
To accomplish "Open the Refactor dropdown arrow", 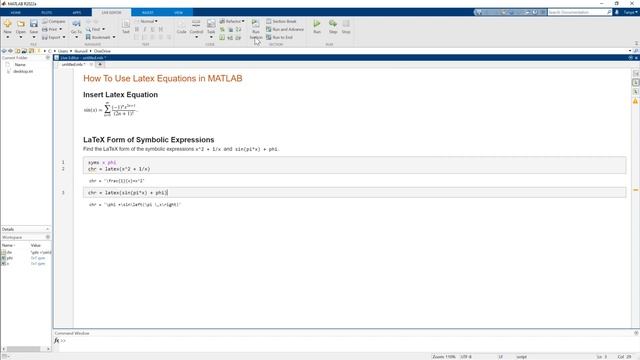I will (243, 21).
